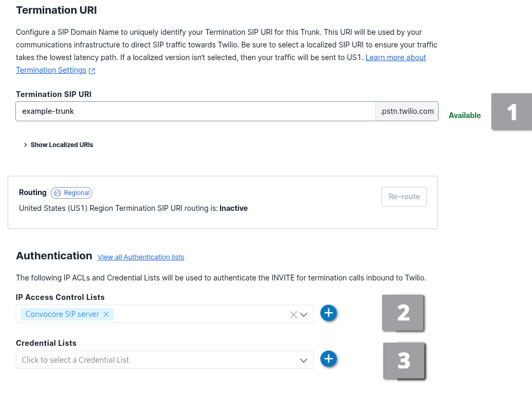Image resolution: width=532 pixels, height=398 pixels.
Task: Click the annotation marker number 3
Action: [404, 361]
